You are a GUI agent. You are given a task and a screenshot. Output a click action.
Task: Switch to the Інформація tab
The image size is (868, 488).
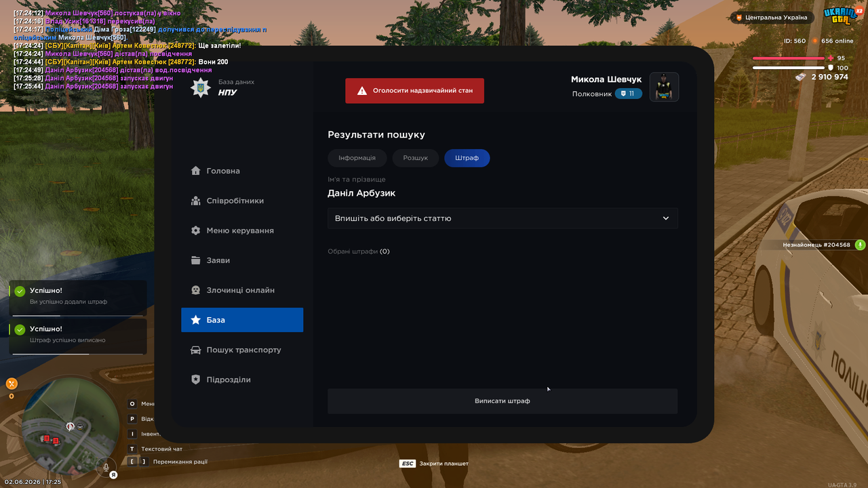click(x=357, y=158)
